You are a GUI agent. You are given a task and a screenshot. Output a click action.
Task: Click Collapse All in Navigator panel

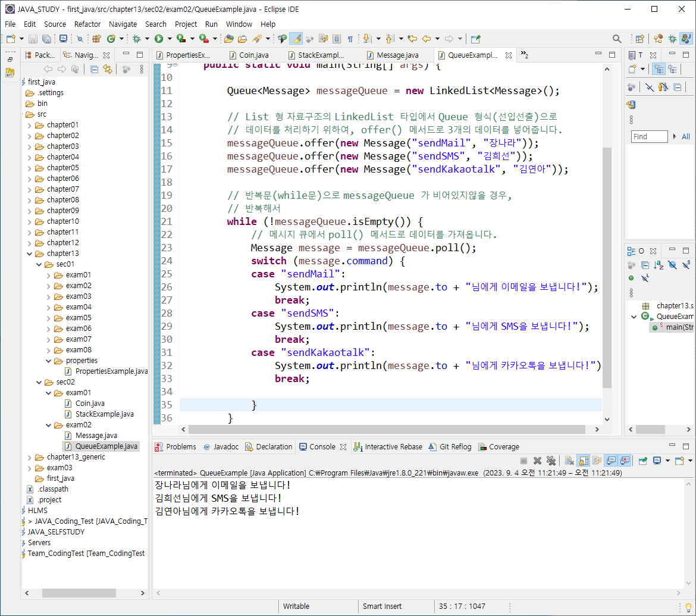tap(95, 69)
